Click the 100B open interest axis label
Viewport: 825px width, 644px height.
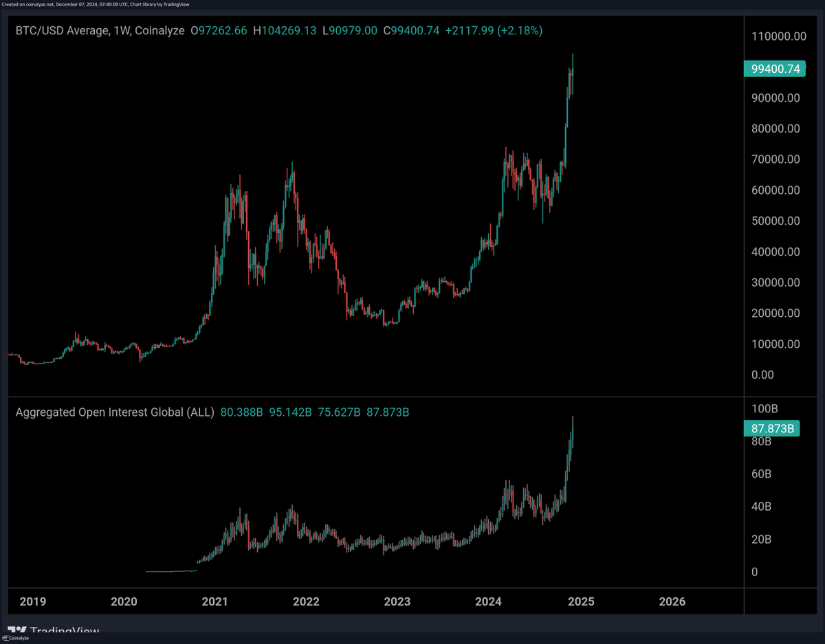coord(763,408)
